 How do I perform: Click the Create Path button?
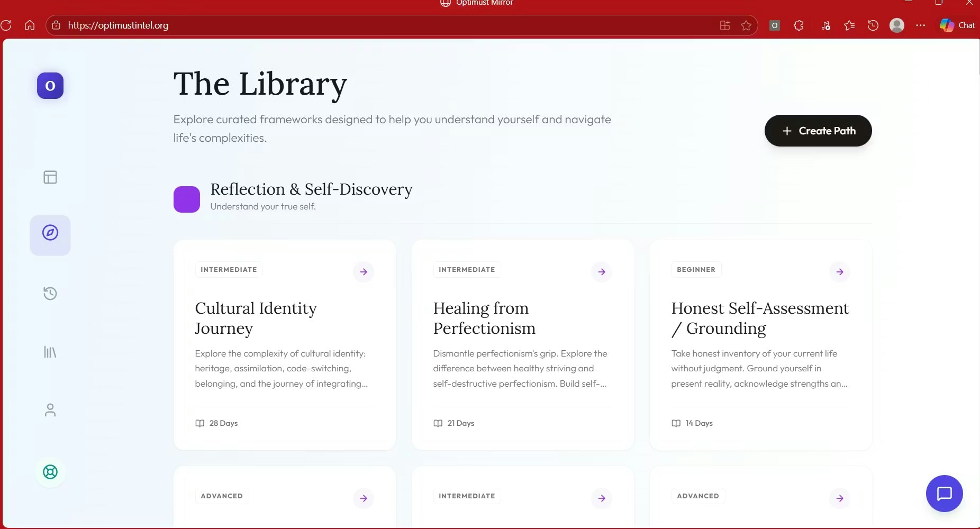pyautogui.click(x=818, y=131)
